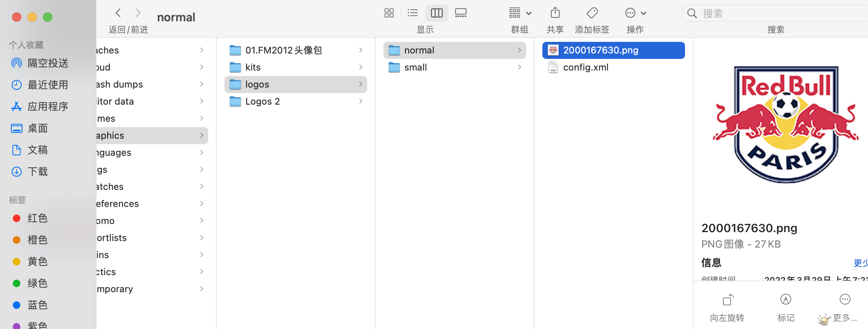Open the Group by dropdown

pos(519,13)
